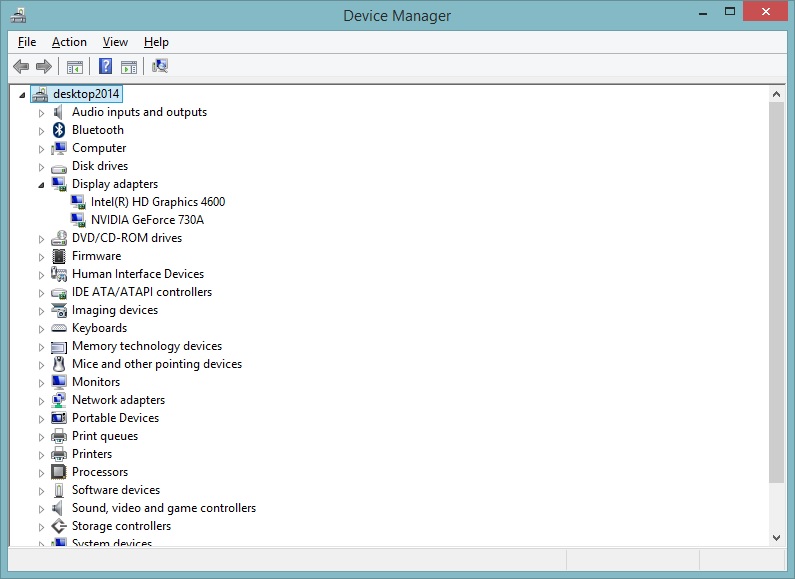The image size is (795, 579).
Task: Click the Processors category icon
Action: tap(59, 472)
